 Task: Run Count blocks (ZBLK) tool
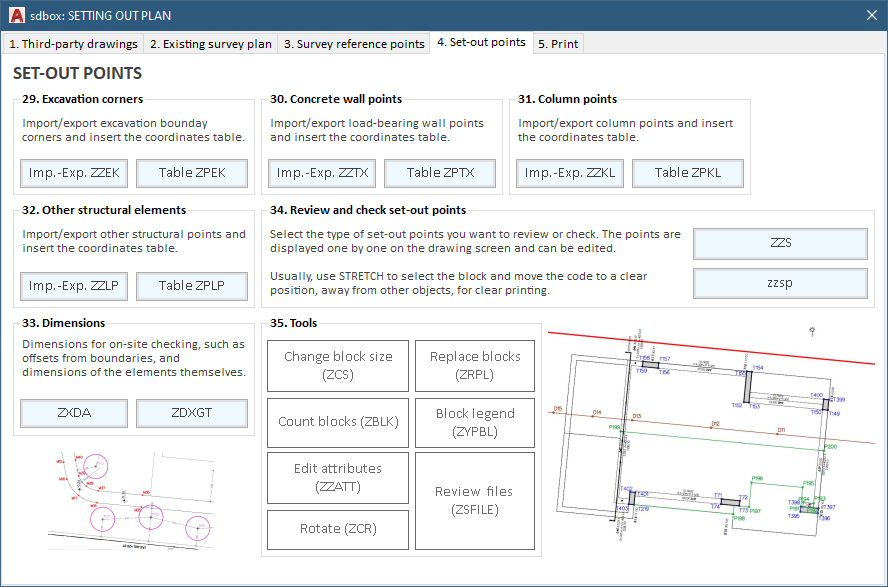338,422
